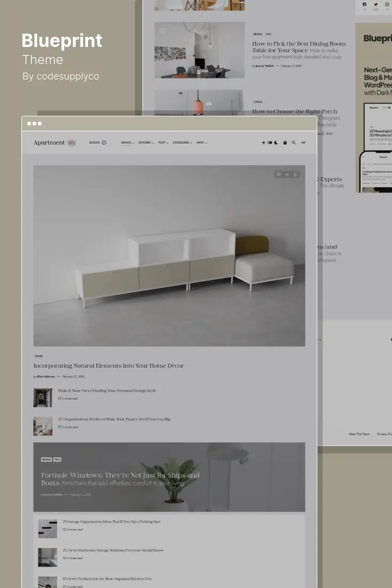Click clock icon under Garage Organization post
Image resolution: width=392 pixels, height=588 pixels.
tap(64, 529)
